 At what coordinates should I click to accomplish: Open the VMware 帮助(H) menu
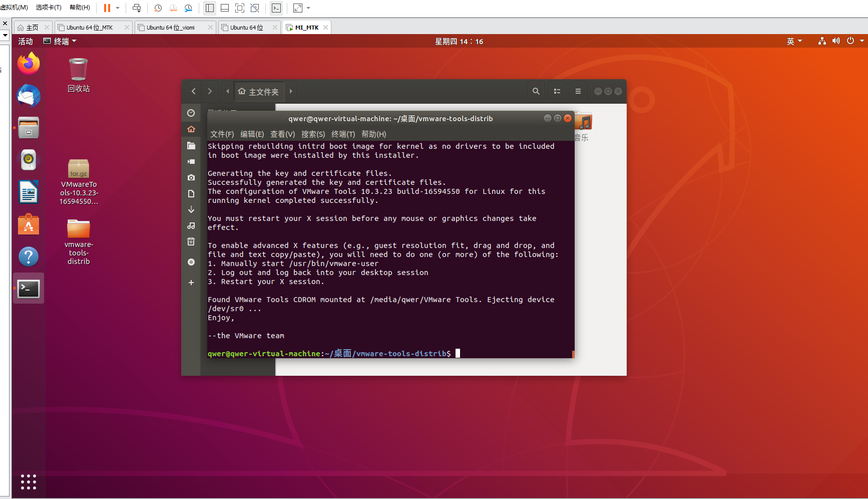[80, 8]
